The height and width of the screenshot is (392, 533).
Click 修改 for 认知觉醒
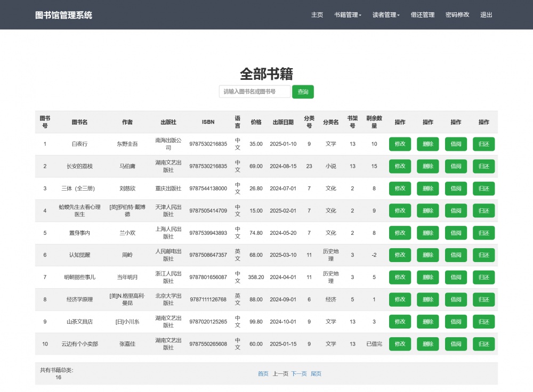400,255
